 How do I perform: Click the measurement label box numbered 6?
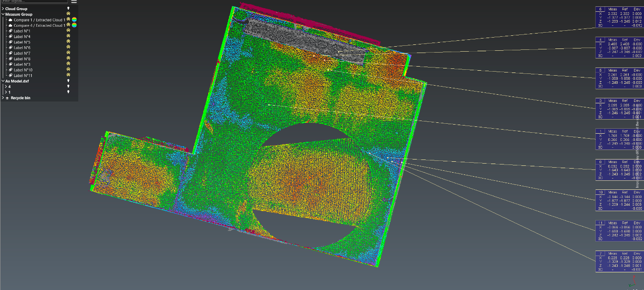point(619,18)
